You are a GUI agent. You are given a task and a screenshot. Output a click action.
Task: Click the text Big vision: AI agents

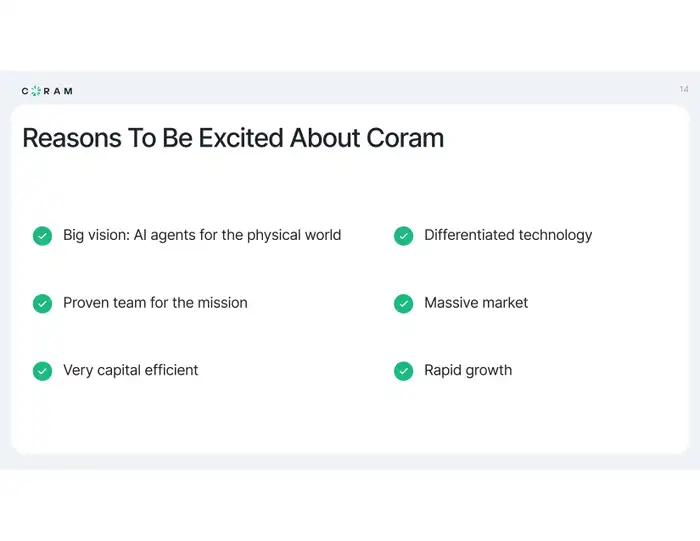point(129,235)
